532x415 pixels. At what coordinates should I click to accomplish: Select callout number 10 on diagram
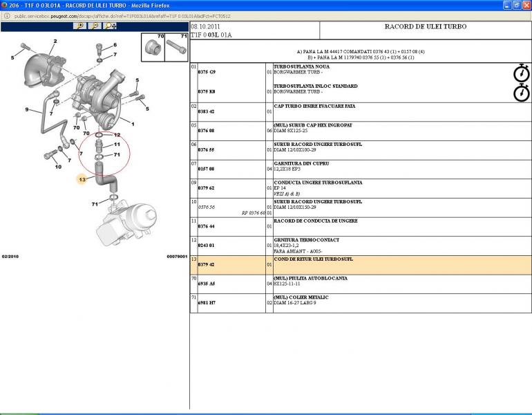coord(58,167)
